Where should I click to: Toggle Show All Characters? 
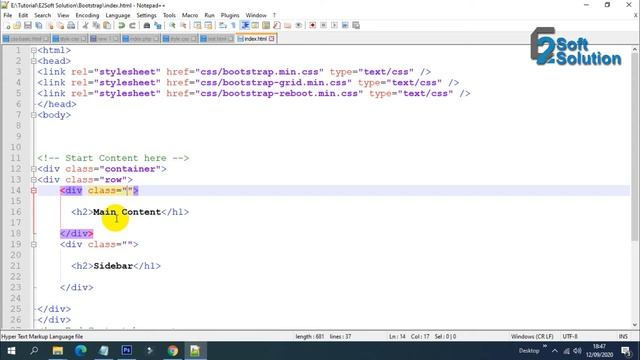click(233, 25)
